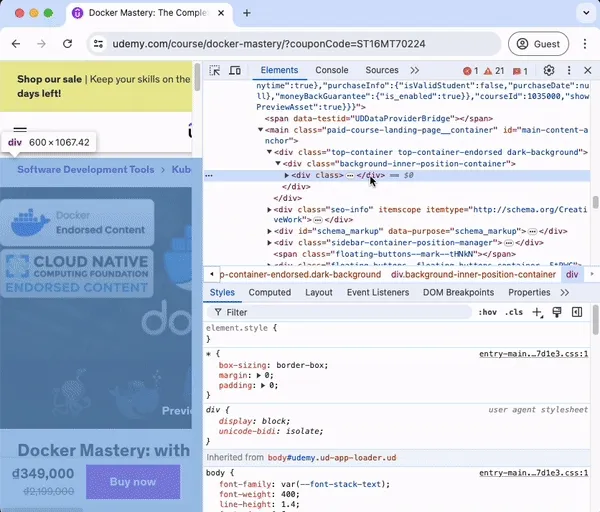Image resolution: width=600 pixels, height=512 pixels.
Task: Open the tab search dropdown arrow
Action: 586,13
